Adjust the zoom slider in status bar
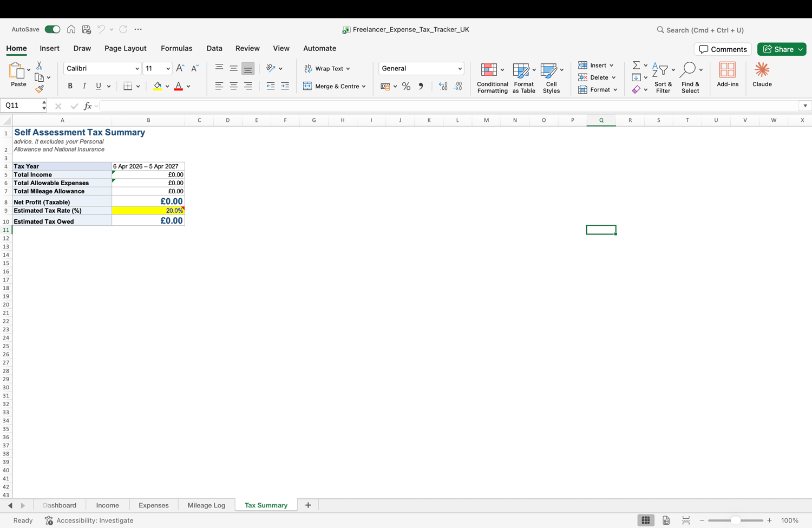The width and height of the screenshot is (812, 528). coord(735,520)
